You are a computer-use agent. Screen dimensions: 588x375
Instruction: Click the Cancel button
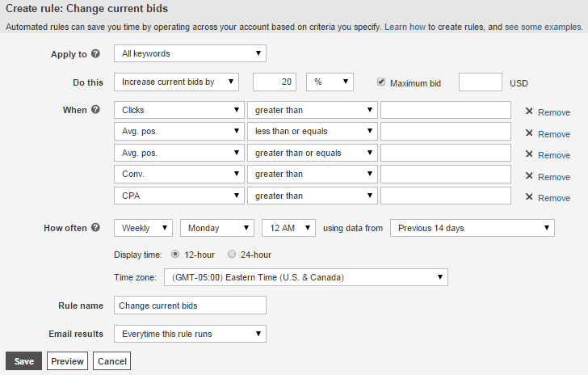pyautogui.click(x=111, y=361)
